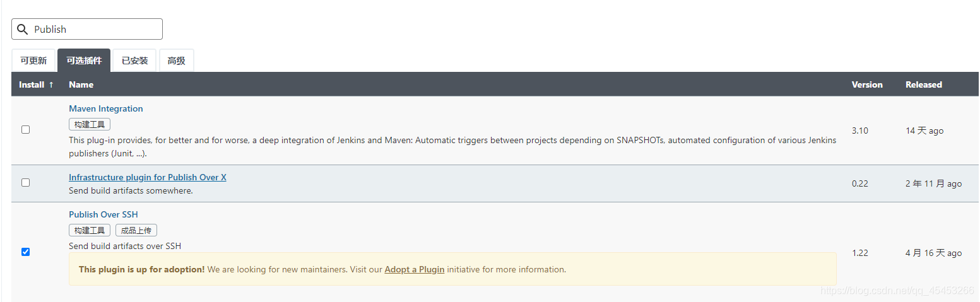
Task: Sort by the Install column arrow
Action: pyautogui.click(x=51, y=84)
